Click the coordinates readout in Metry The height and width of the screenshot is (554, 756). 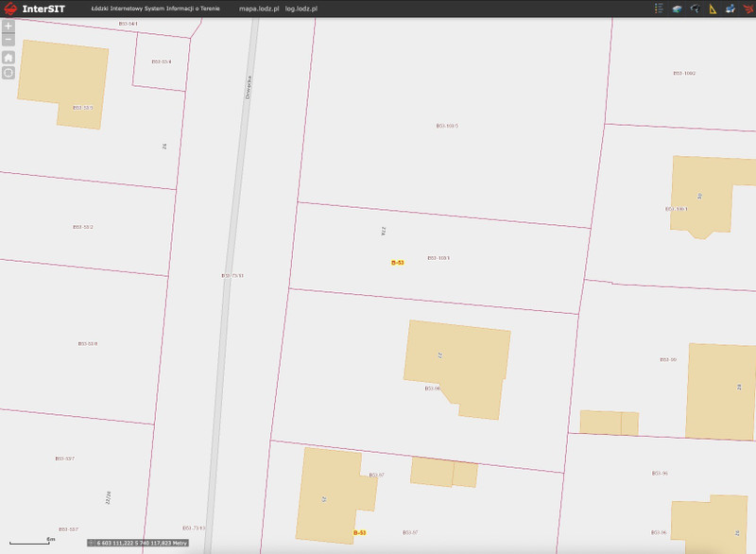(142, 543)
